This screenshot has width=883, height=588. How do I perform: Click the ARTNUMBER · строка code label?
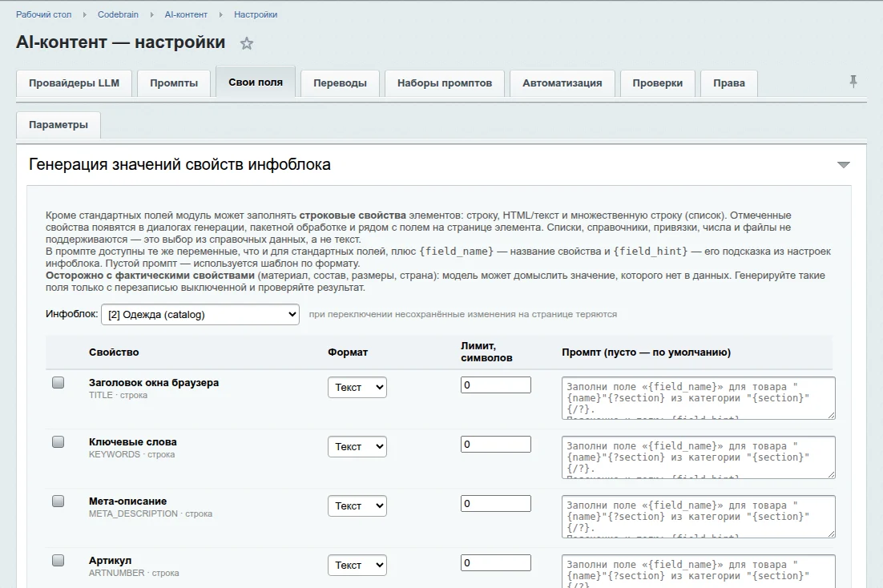[134, 572]
